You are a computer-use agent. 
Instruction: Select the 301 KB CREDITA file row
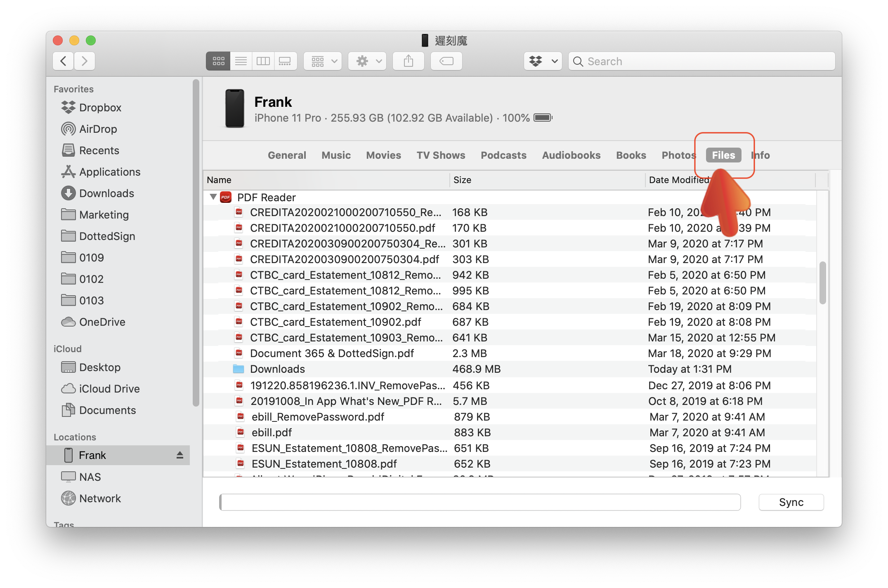click(x=510, y=244)
